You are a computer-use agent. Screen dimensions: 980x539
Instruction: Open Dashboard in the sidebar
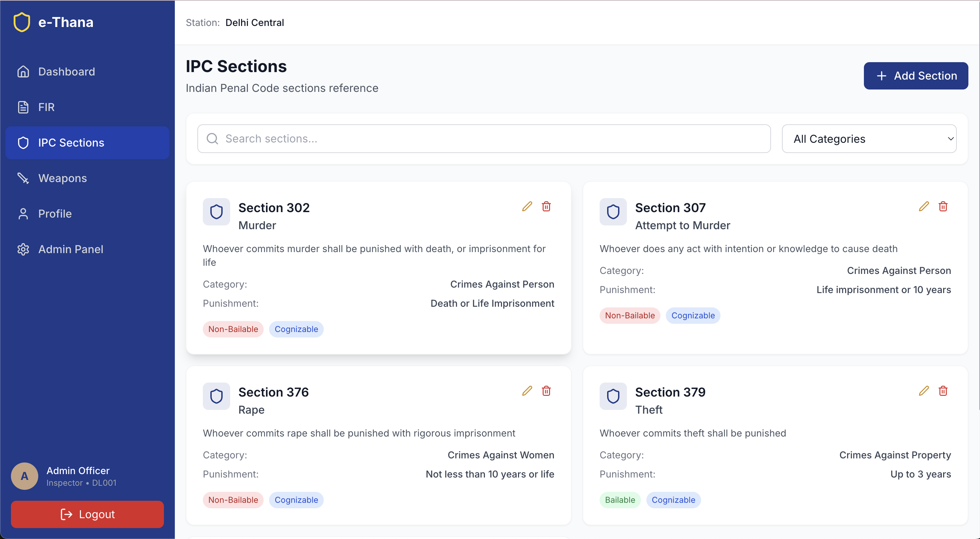click(67, 72)
